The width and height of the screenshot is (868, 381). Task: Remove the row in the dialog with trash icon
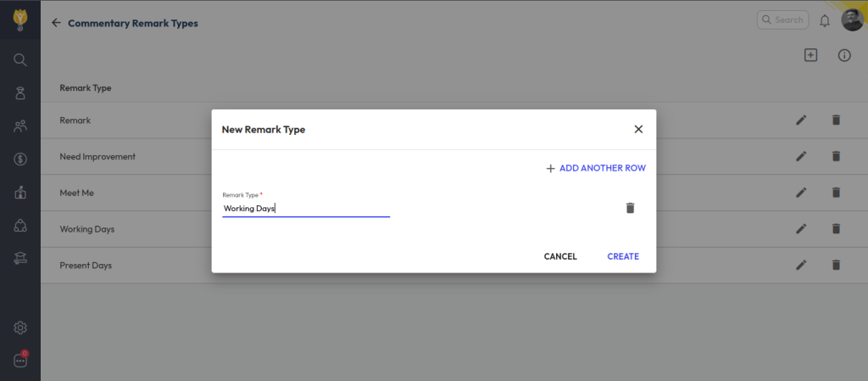coord(630,208)
